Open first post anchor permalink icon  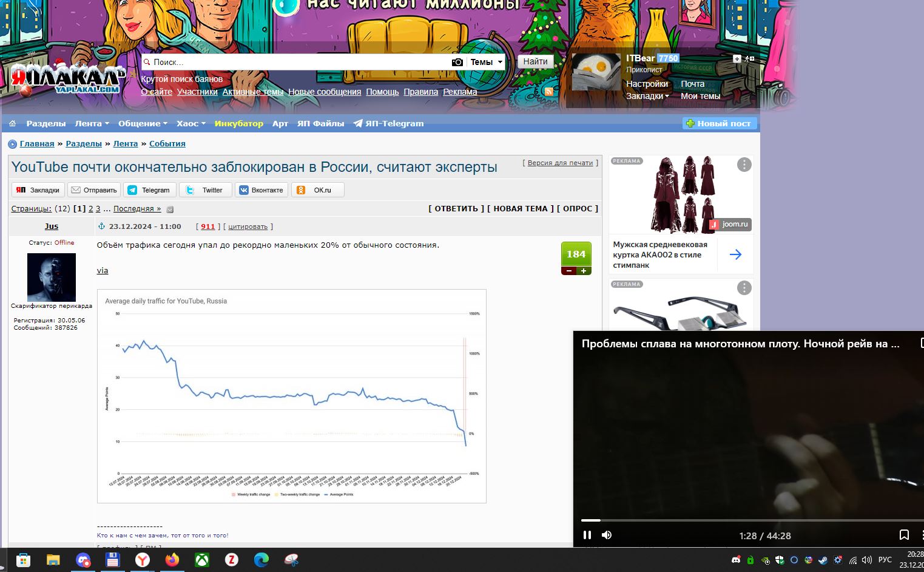coord(101,226)
